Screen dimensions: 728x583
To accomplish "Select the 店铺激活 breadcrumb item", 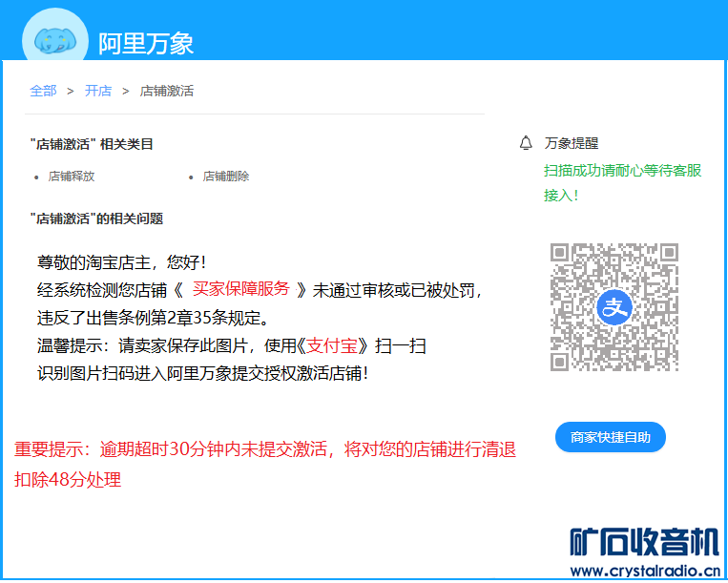I will coord(167,91).
